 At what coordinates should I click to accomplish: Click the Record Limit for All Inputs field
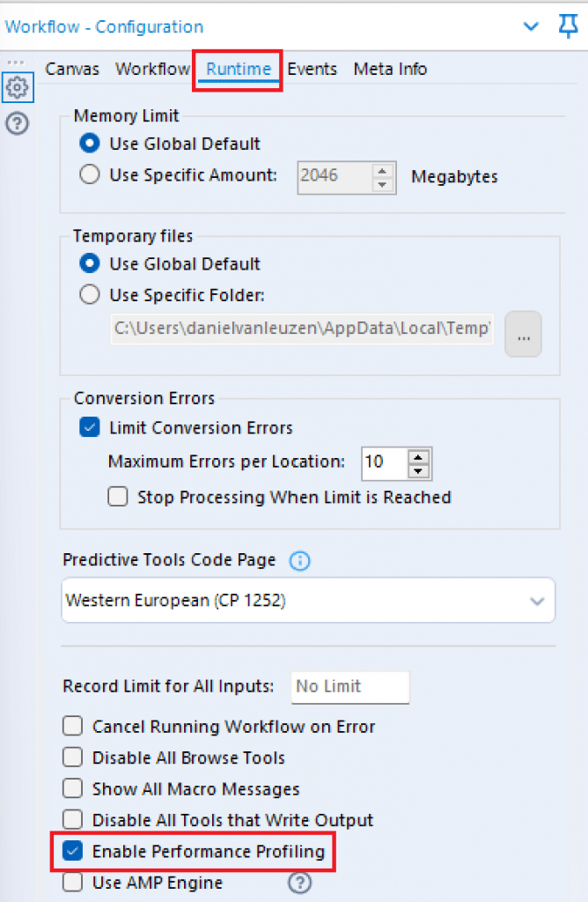(x=349, y=686)
